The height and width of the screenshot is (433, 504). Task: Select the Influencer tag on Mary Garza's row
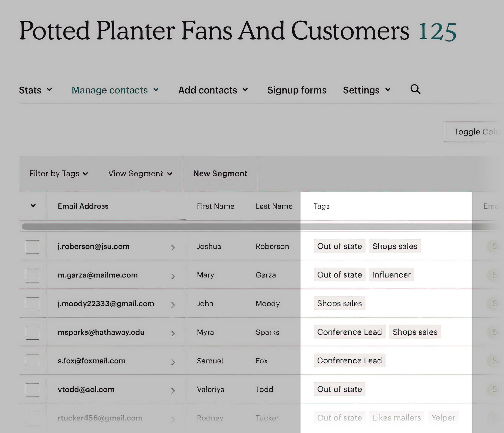[391, 275]
